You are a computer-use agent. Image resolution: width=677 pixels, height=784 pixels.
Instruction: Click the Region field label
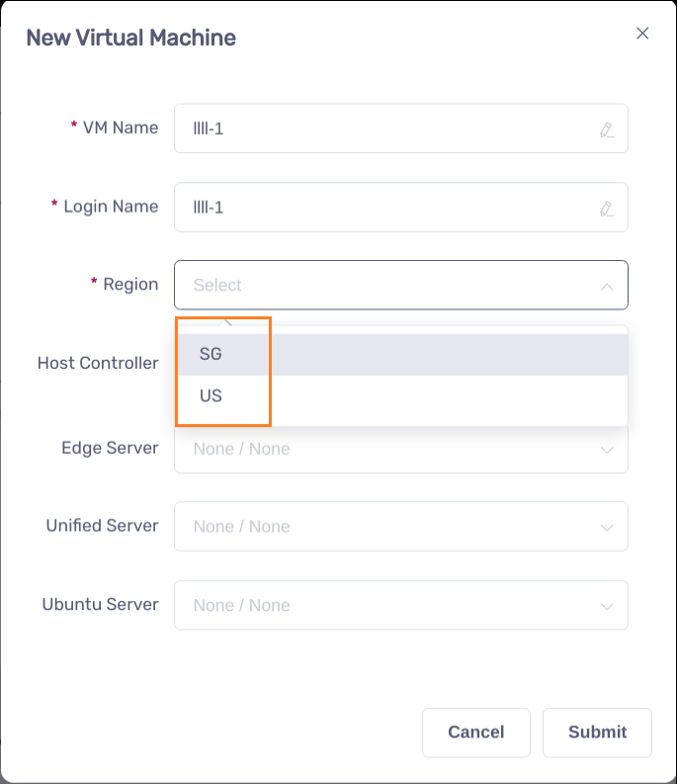[x=130, y=285]
